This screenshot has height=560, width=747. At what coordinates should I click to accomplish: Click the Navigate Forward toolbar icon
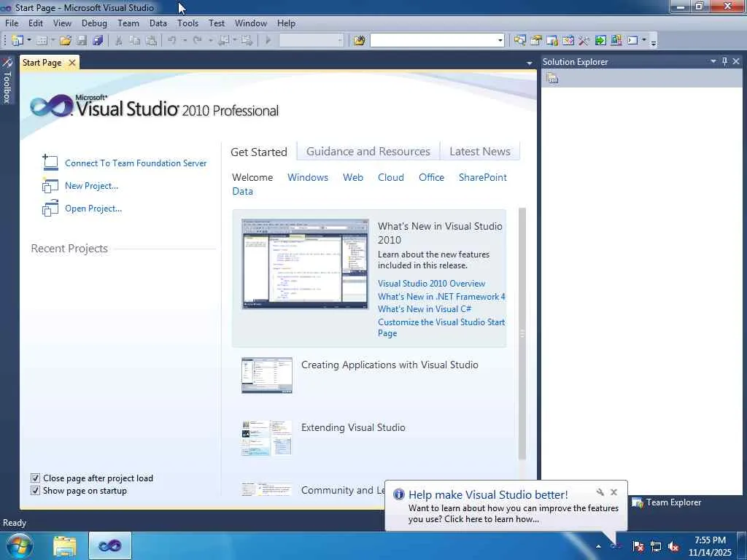click(247, 41)
